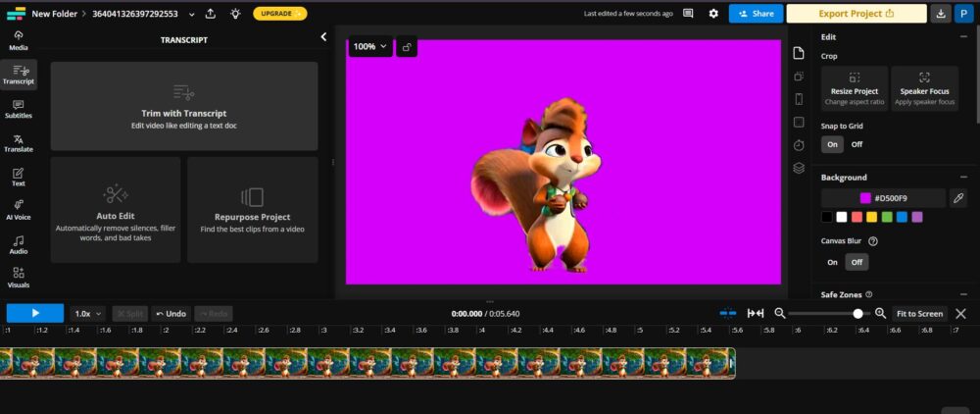Open the project name dropdown chevron
The width and height of the screenshot is (980, 414).
191,14
